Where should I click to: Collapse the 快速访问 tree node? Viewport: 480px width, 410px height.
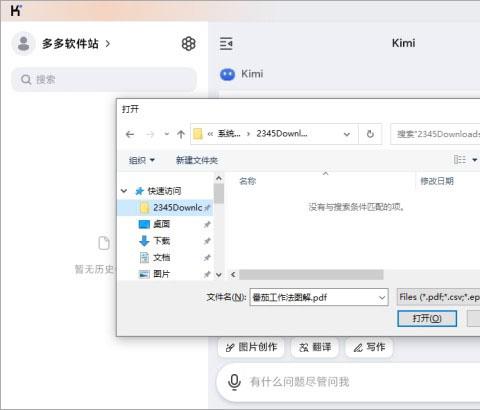(124, 191)
